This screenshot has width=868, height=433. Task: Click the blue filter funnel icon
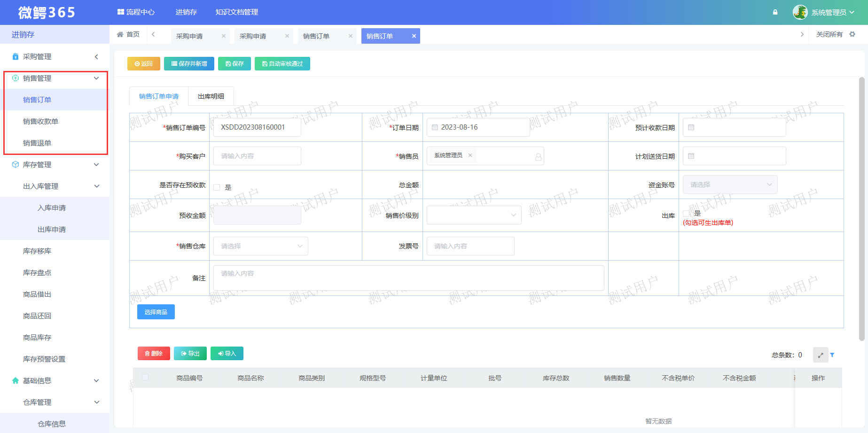(832, 355)
